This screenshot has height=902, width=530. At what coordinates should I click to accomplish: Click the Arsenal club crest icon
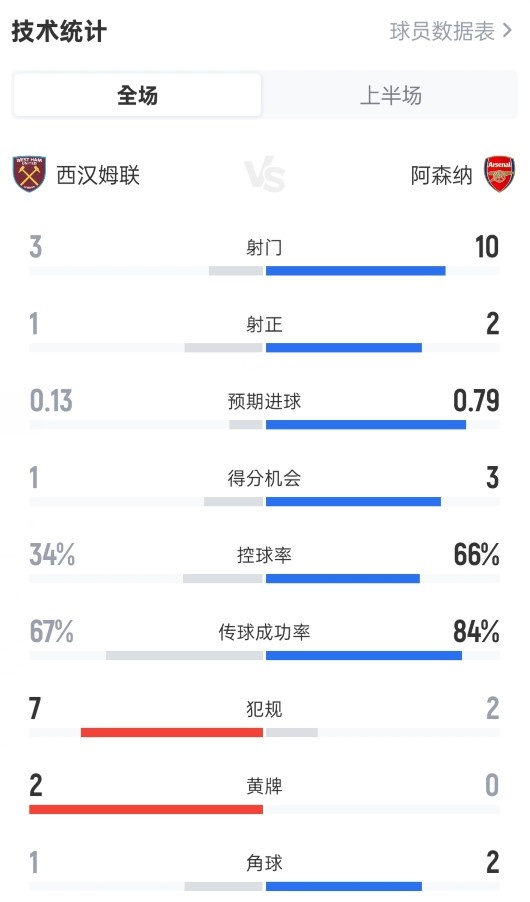tap(500, 174)
